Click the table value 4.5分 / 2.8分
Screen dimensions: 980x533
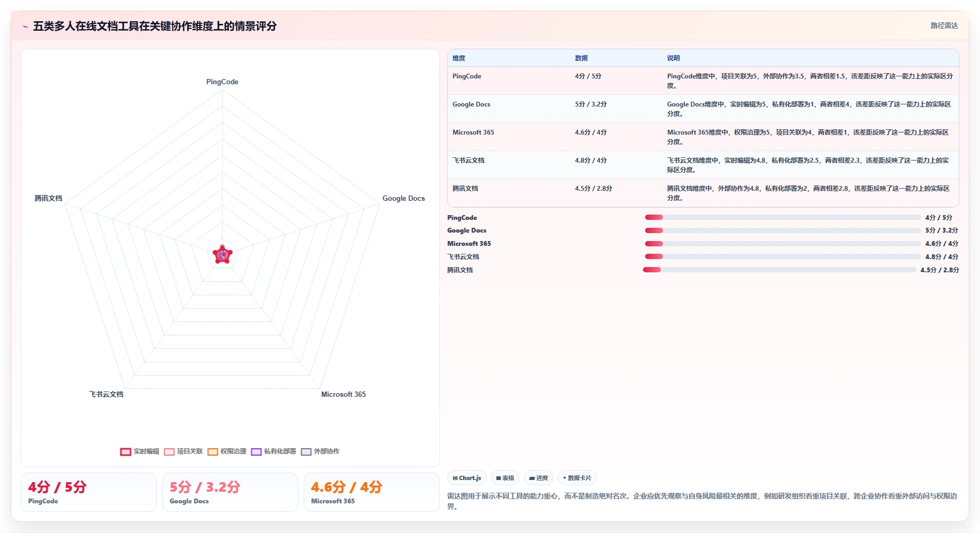[594, 189]
